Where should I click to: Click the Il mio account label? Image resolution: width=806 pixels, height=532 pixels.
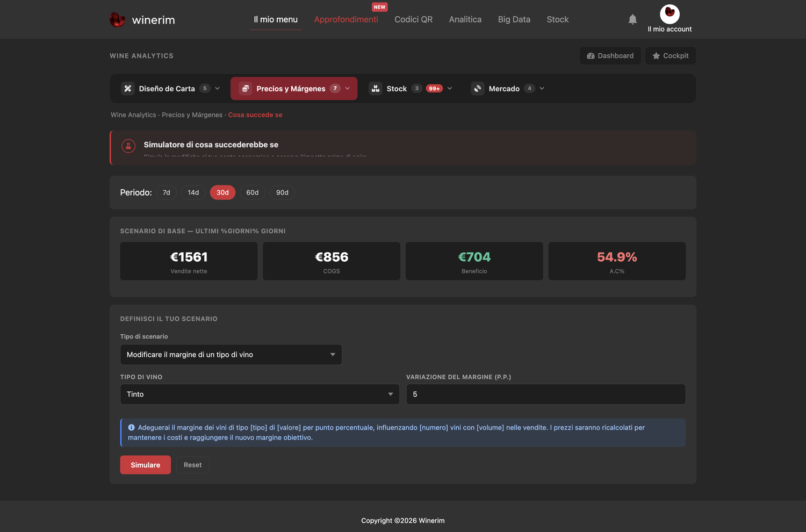[670, 29]
